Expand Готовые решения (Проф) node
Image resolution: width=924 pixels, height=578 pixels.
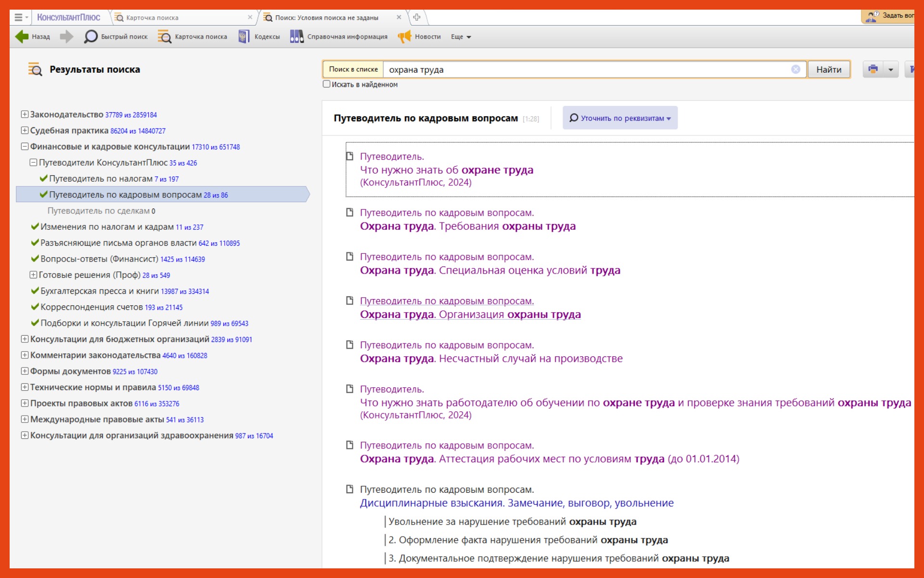(x=33, y=275)
